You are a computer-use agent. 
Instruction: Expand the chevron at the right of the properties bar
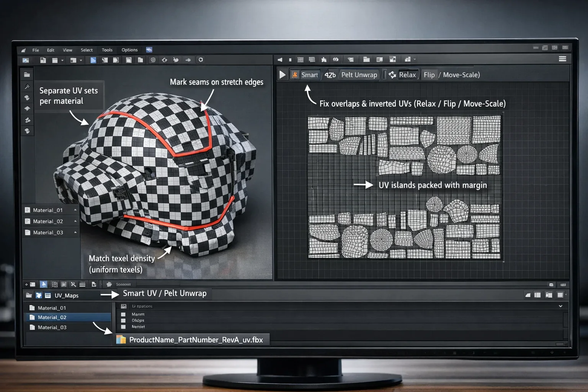561,306
